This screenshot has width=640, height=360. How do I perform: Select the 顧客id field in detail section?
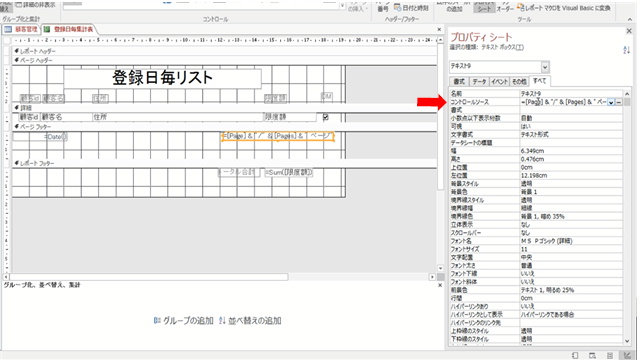[30, 117]
